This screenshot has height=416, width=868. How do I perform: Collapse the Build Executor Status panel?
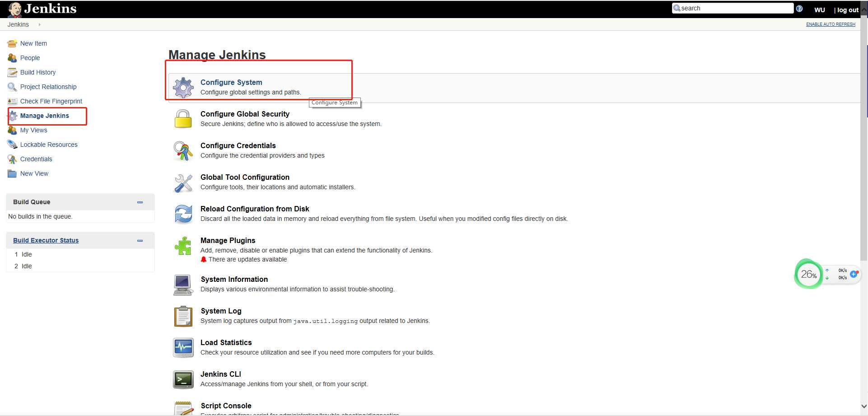click(x=140, y=241)
